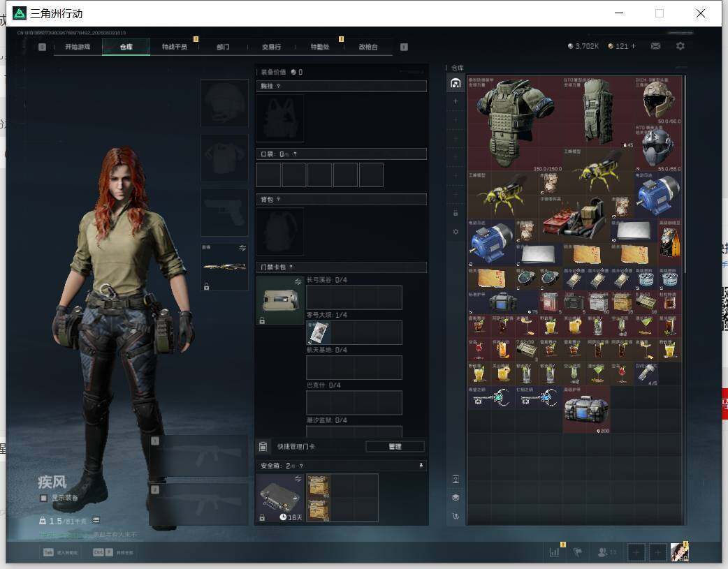Click the 管理 button
Image resolution: width=728 pixels, height=569 pixels.
[x=395, y=447]
